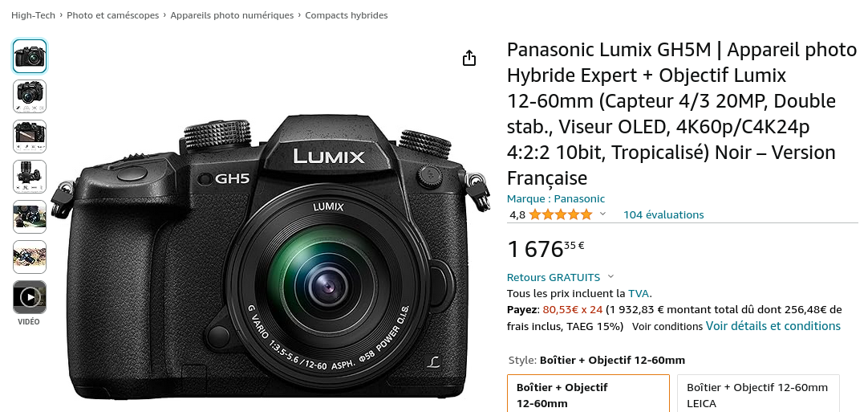Image resolution: width=868 pixels, height=412 pixels.
Task: Read the 104 évaluations reviews
Action: point(663,214)
